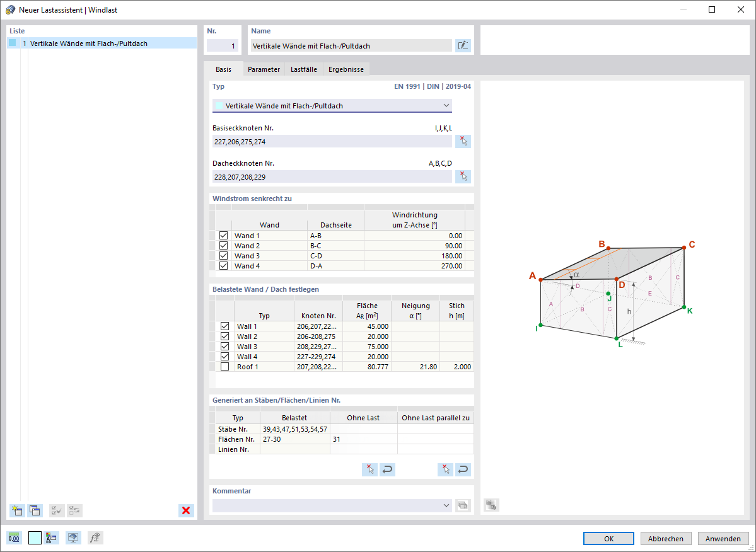756x552 pixels.
Task: Click the node picker icon for Basiseckknoten
Action: 463,141
